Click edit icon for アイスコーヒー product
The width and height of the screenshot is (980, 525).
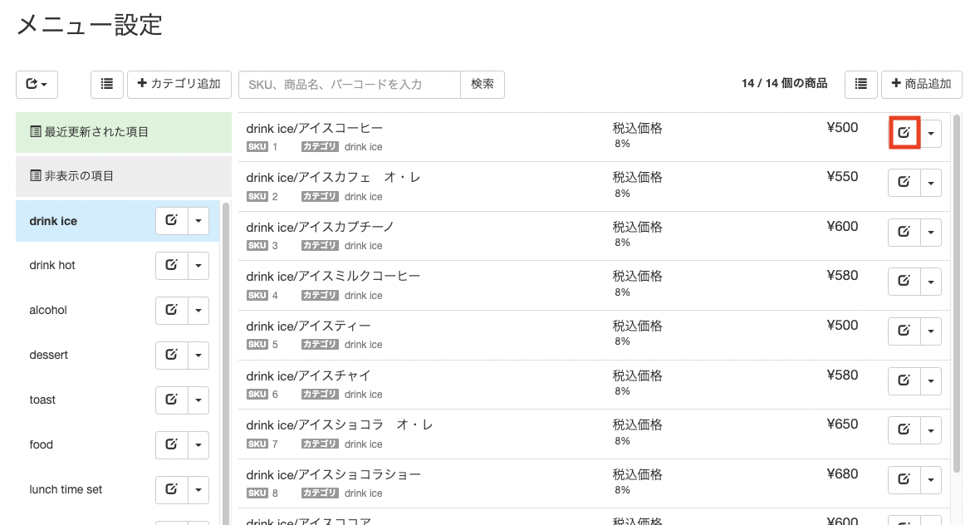coord(904,133)
